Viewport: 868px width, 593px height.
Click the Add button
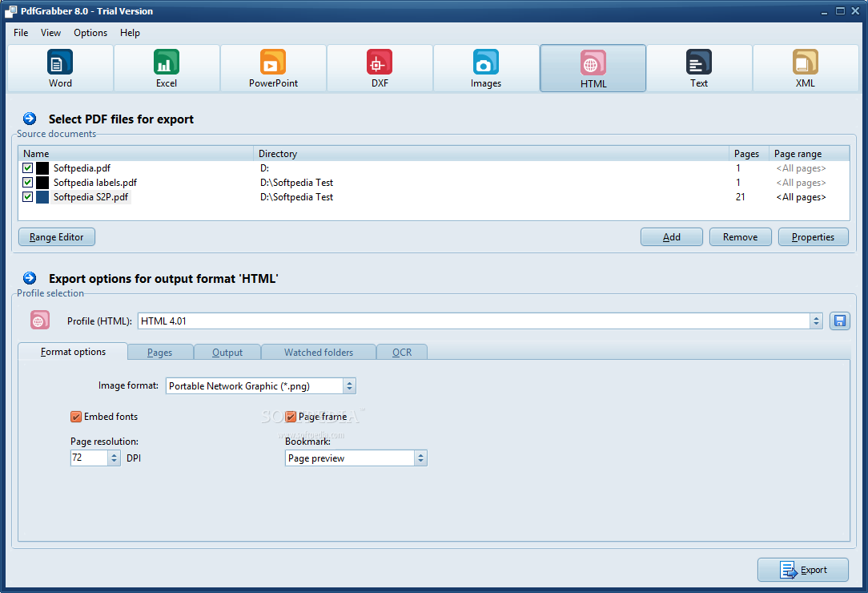pyautogui.click(x=672, y=236)
